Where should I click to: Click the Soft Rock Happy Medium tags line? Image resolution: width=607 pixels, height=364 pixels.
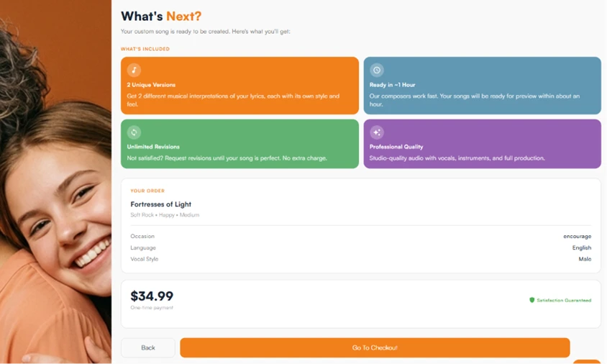pyautogui.click(x=165, y=215)
